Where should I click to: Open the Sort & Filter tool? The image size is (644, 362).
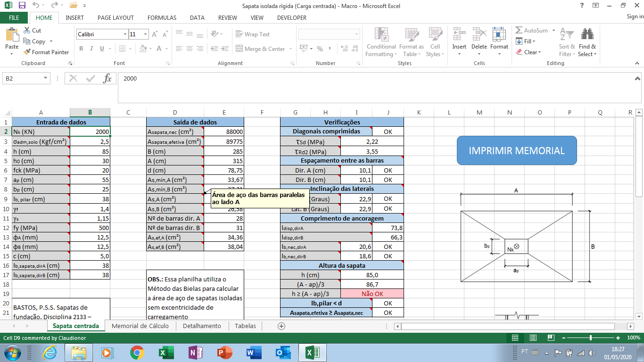pos(567,42)
